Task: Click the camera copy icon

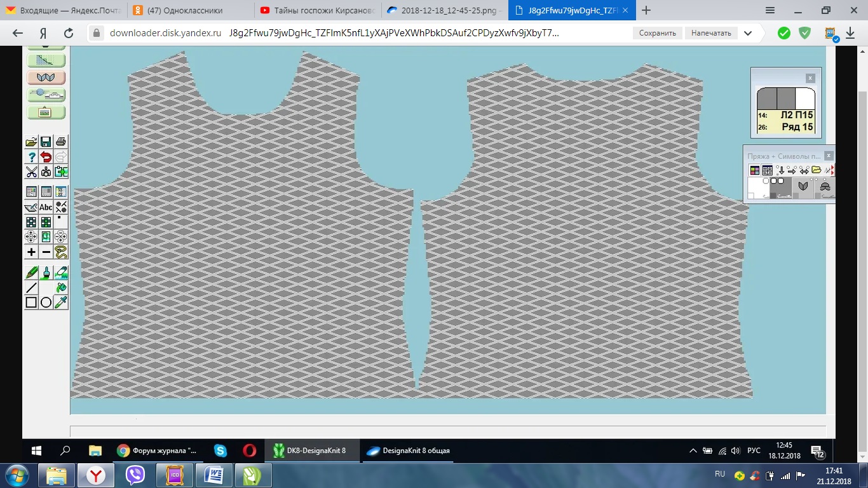Action: click(x=46, y=172)
